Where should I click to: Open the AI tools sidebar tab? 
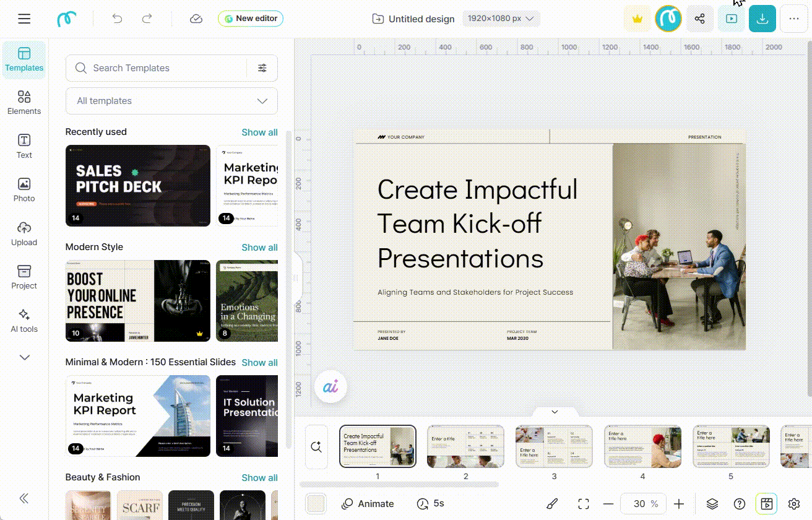24,321
